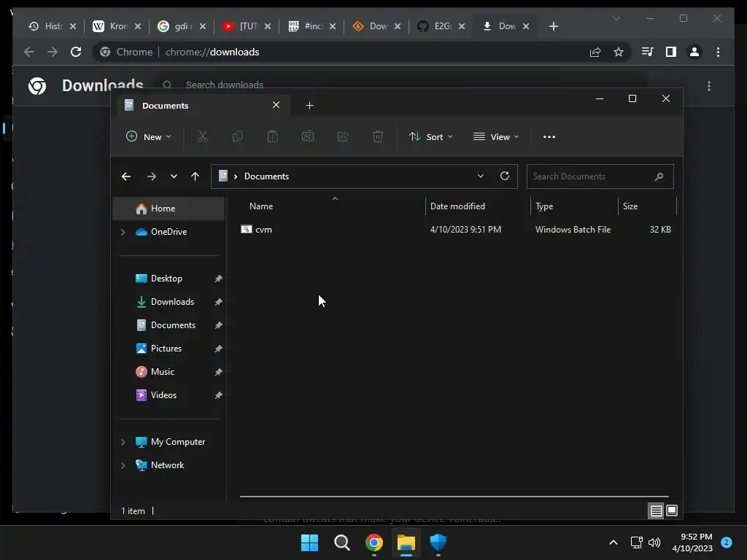This screenshot has width=747, height=560.
Task: Refresh the Documents folder view
Action: coord(505,176)
